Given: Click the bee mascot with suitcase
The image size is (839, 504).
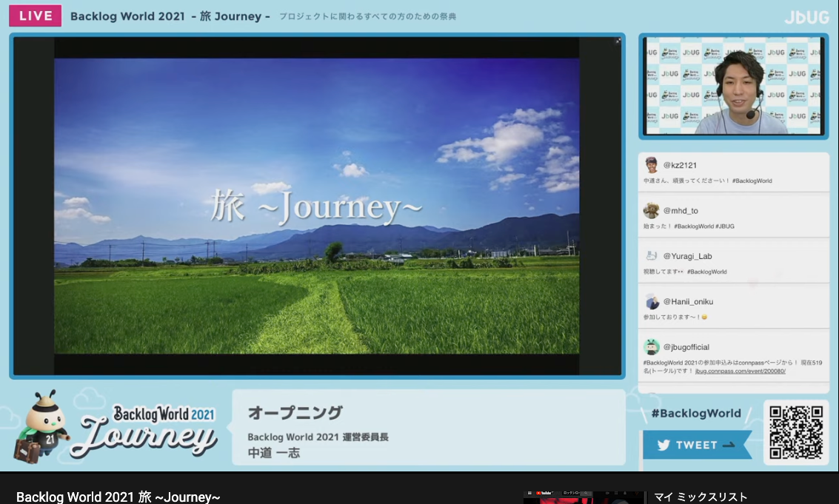Looking at the screenshot, I should [x=41, y=426].
